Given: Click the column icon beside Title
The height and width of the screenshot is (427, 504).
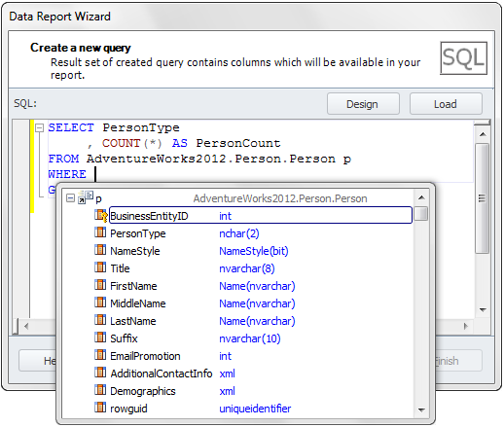Looking at the screenshot, I should tap(100, 267).
